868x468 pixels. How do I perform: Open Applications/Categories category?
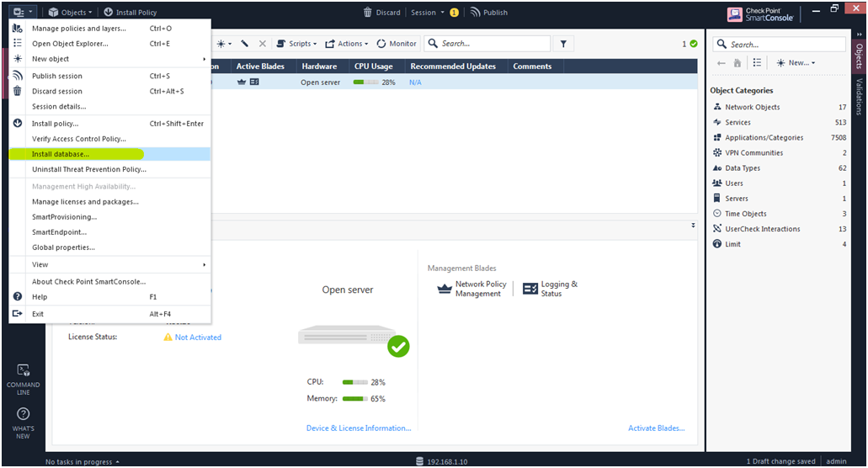point(779,138)
